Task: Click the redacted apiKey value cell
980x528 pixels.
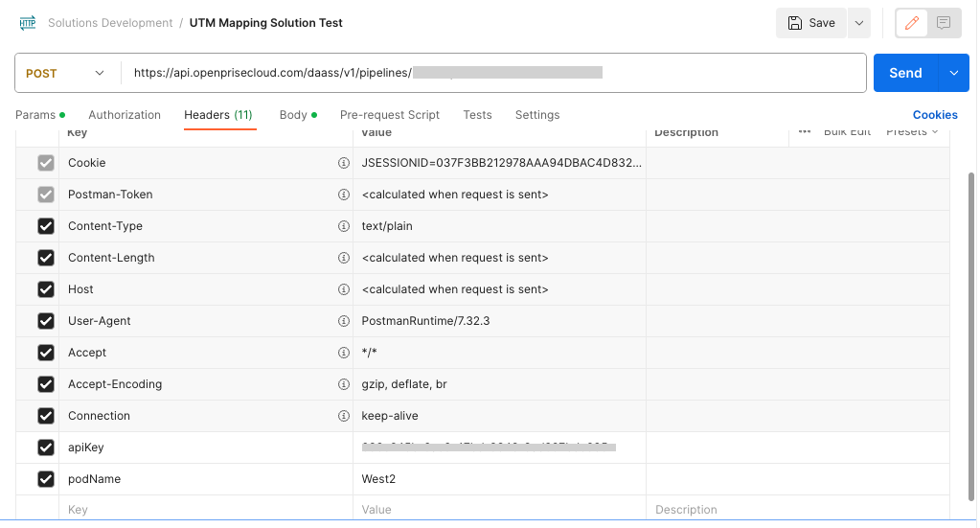Action: pos(499,448)
